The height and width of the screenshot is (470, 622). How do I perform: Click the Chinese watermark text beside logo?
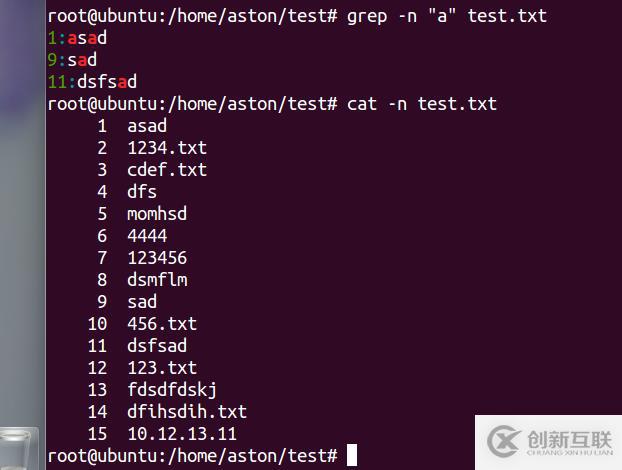pyautogui.click(x=570, y=439)
